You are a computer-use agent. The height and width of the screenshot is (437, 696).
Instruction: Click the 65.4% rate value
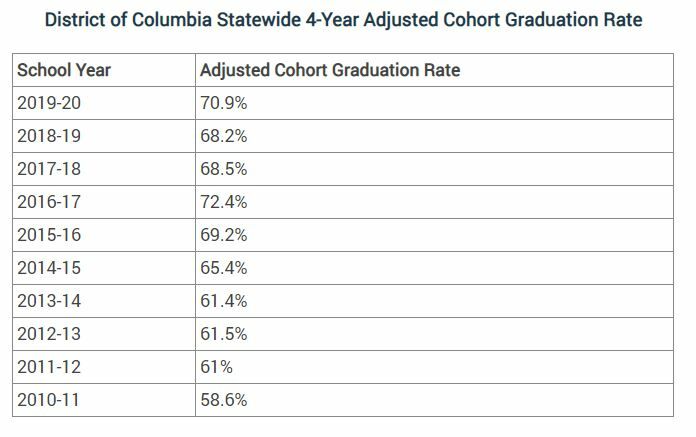(224, 269)
